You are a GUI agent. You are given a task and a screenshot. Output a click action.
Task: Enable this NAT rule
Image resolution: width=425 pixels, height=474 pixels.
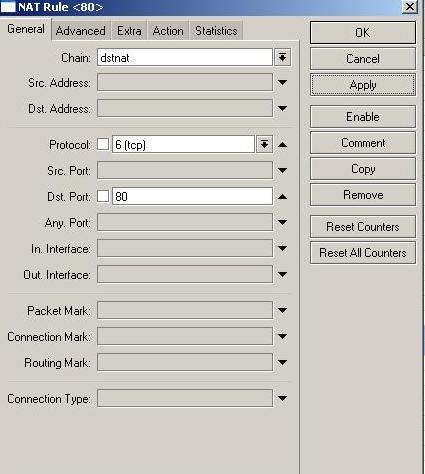(x=363, y=117)
